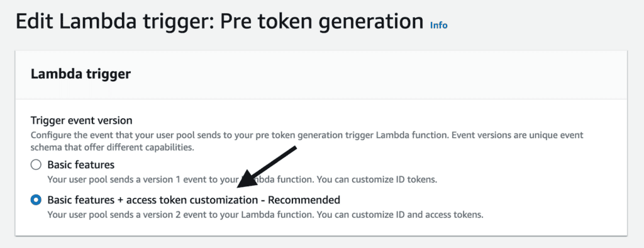Click the empty radio circle for Basic features

click(x=36, y=165)
